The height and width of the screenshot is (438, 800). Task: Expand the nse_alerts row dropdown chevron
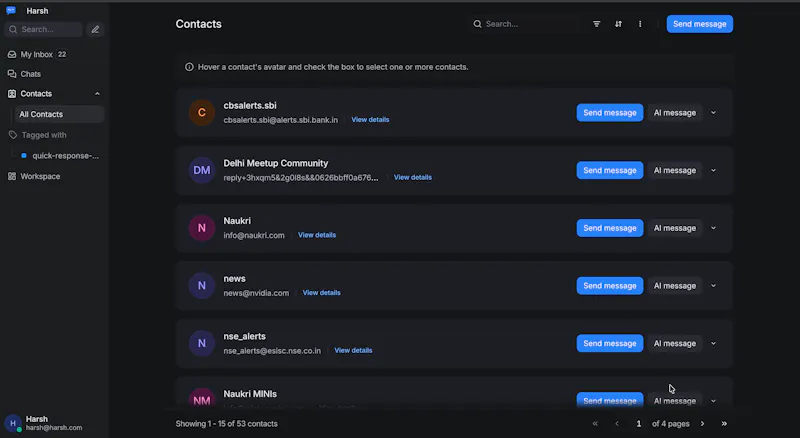[713, 344]
